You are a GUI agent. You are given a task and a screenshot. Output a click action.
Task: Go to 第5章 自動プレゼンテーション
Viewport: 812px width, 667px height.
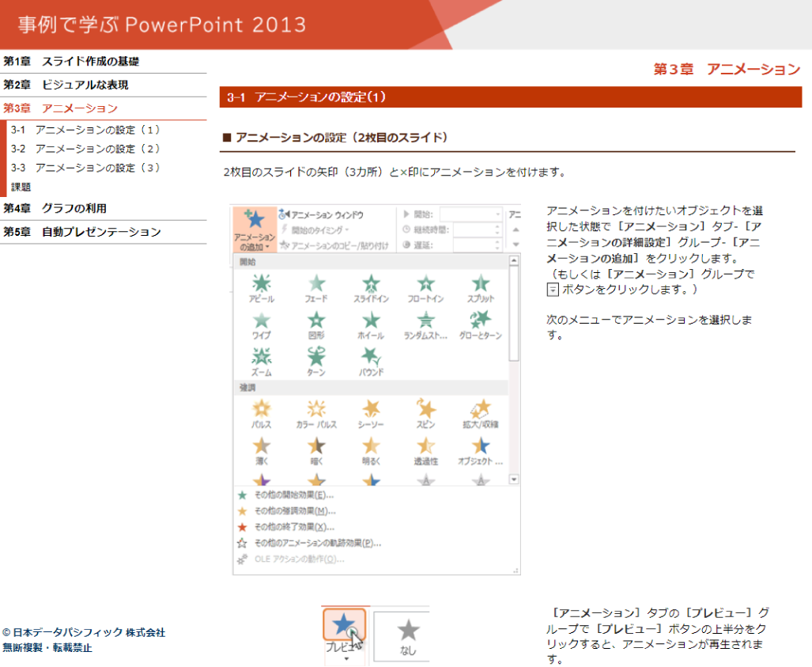[x=81, y=232]
